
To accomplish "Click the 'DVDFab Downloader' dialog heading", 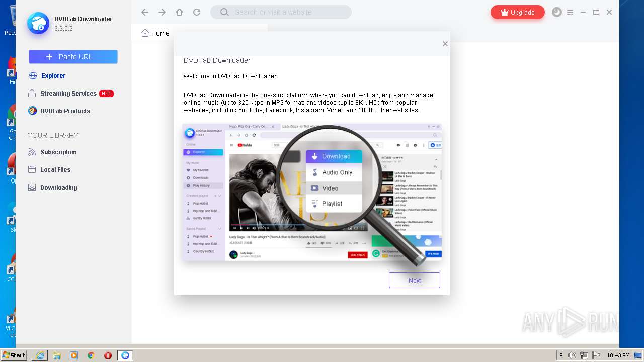I will tap(217, 60).
